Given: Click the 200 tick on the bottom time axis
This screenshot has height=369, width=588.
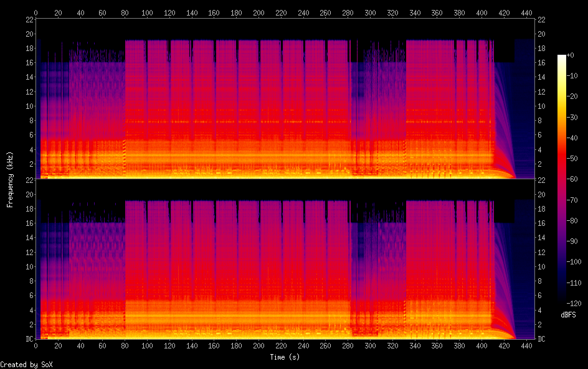Looking at the screenshot, I should [x=259, y=346].
